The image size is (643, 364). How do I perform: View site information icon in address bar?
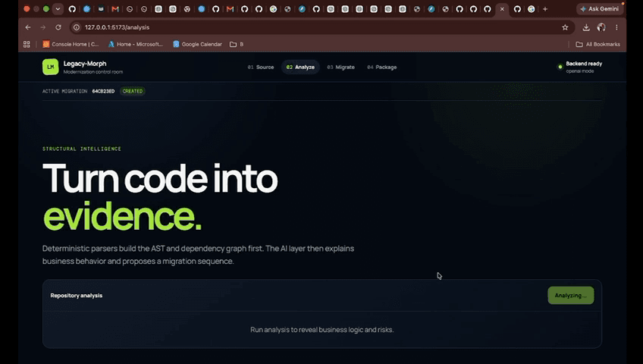click(77, 27)
